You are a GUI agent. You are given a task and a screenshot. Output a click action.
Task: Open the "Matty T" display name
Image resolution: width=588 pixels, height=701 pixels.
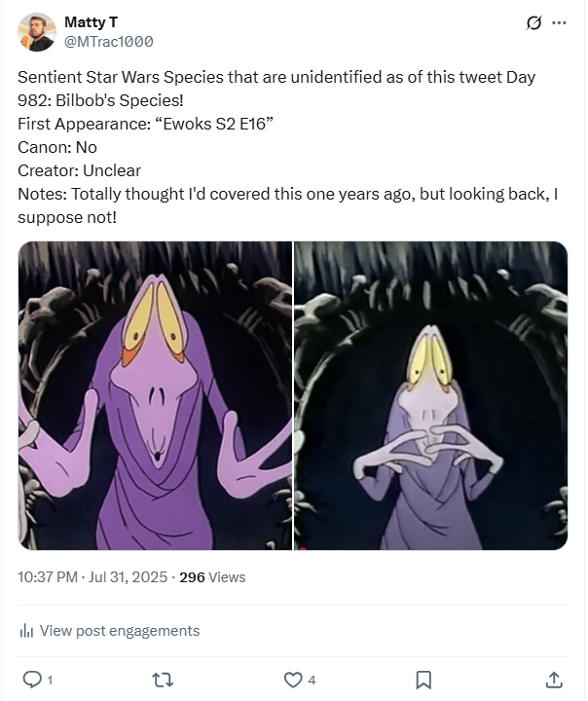coord(89,21)
